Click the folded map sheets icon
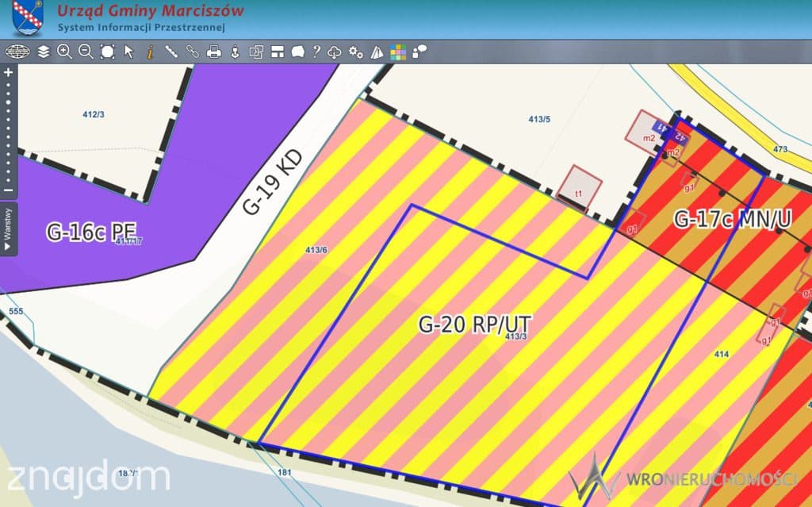Viewport: 812px width, 507px height. coord(377,52)
